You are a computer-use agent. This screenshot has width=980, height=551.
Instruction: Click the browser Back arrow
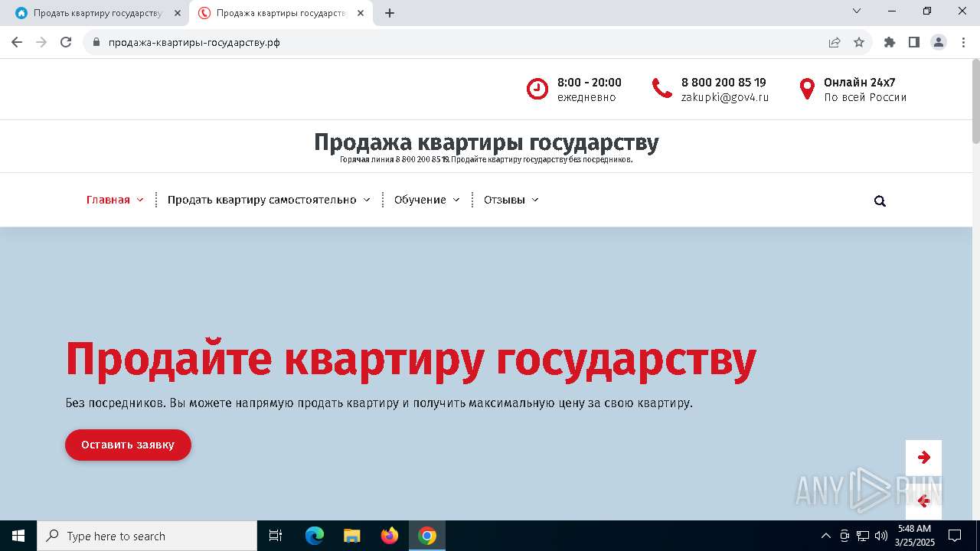(x=17, y=42)
